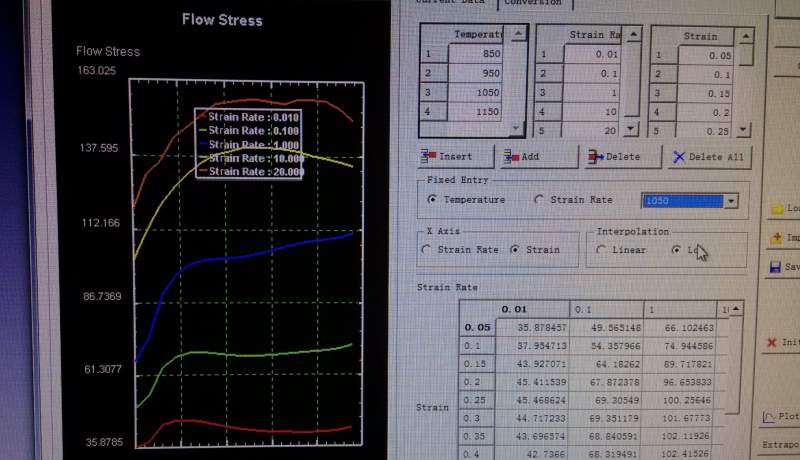
Task: Click row header 0.35 in data table
Action: pos(478,437)
